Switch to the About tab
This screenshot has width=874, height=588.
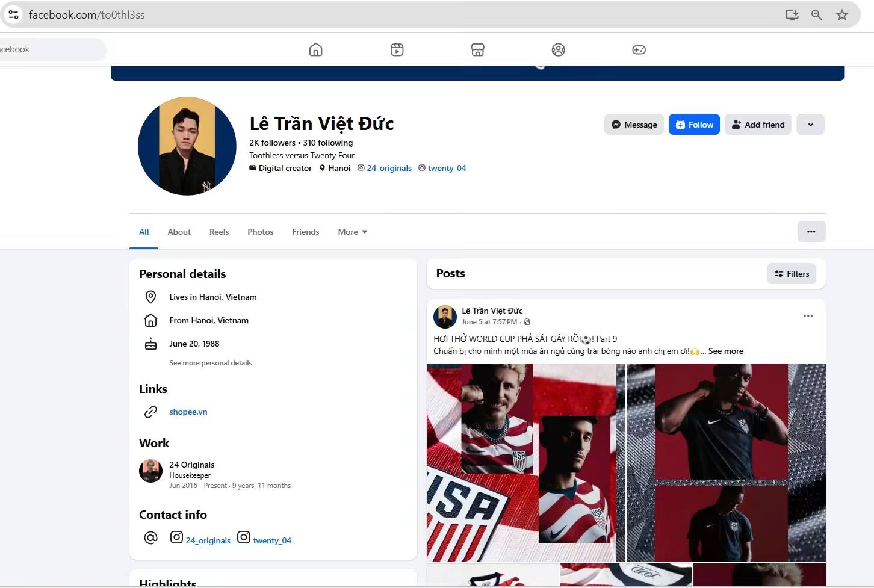[x=179, y=232]
